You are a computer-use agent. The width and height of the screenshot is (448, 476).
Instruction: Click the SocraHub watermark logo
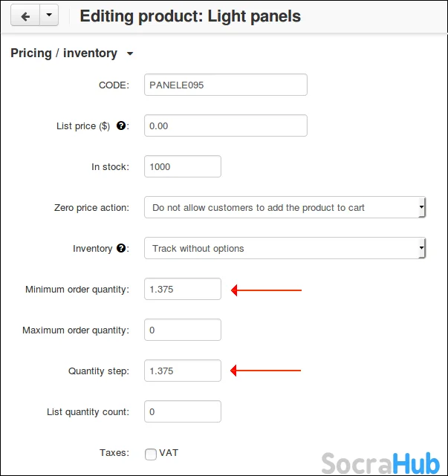380,462
